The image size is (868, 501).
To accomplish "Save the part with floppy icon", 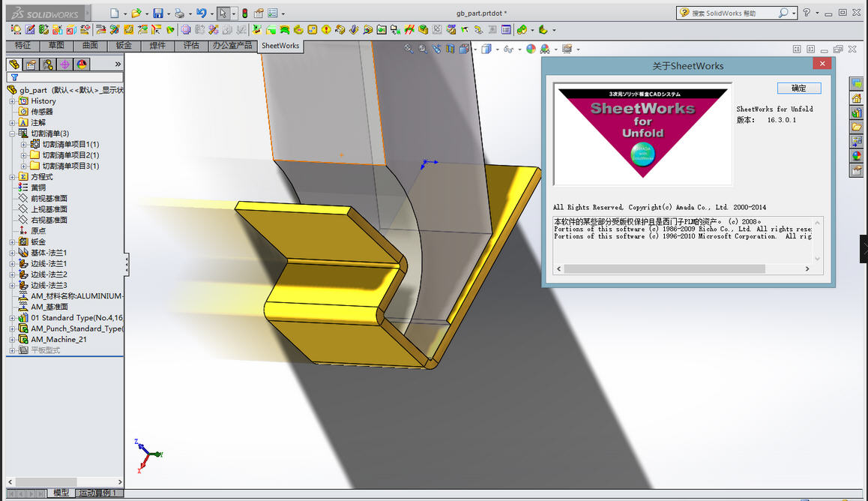I will (158, 13).
